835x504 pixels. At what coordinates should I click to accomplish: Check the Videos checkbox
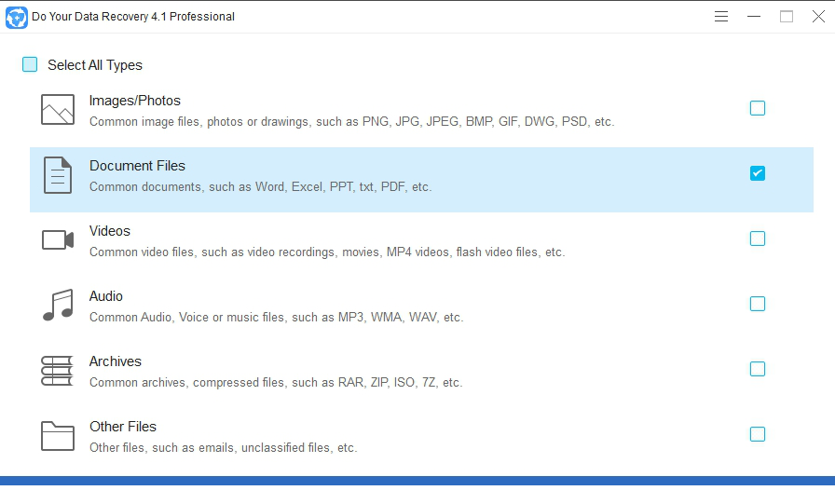tap(758, 238)
